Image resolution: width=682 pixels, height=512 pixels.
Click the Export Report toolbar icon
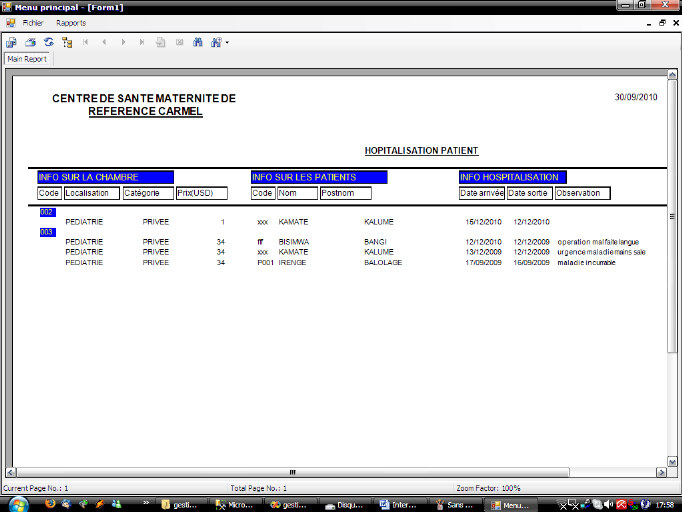coord(11,42)
